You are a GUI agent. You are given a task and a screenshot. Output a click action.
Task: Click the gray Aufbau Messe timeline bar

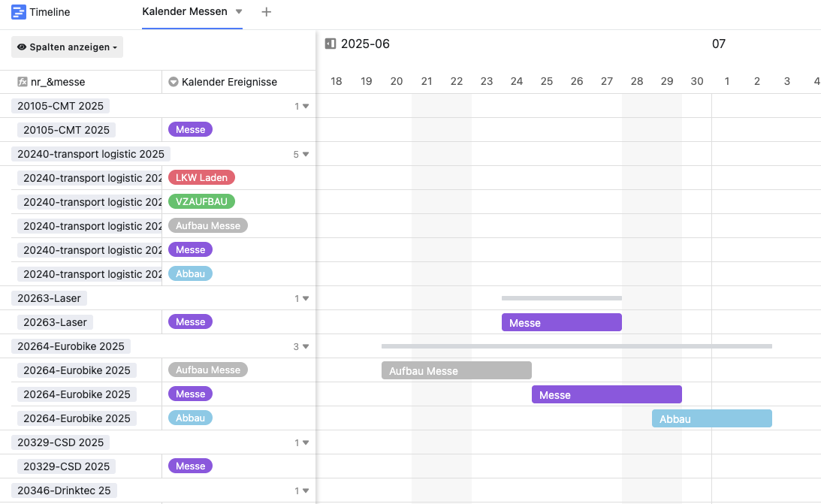tap(457, 370)
